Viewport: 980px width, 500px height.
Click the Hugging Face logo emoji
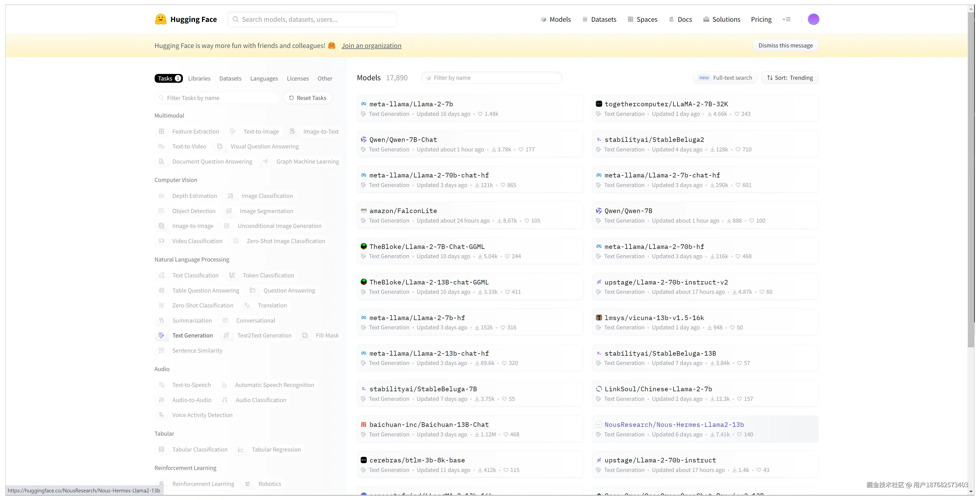(160, 19)
